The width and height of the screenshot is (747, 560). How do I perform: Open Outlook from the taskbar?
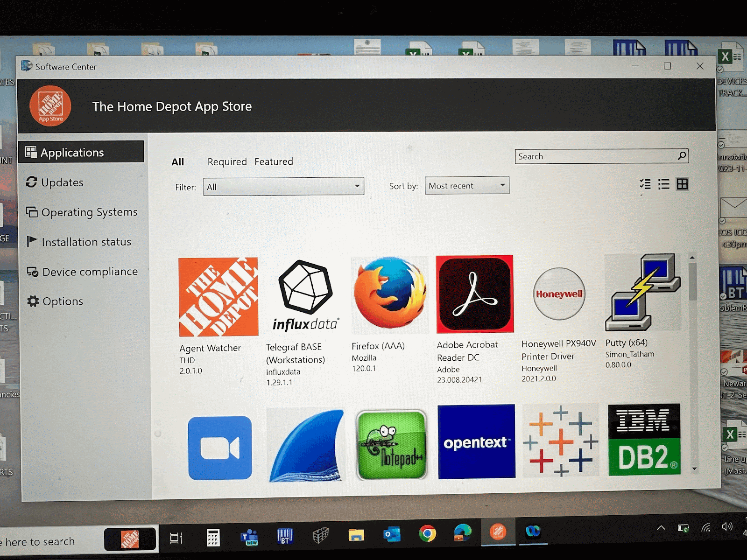coord(392,534)
